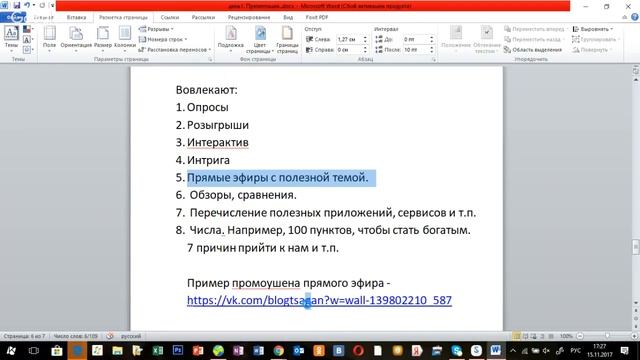
Task: Click Redo icon in Quick Access Toolbar
Action: point(42,5)
